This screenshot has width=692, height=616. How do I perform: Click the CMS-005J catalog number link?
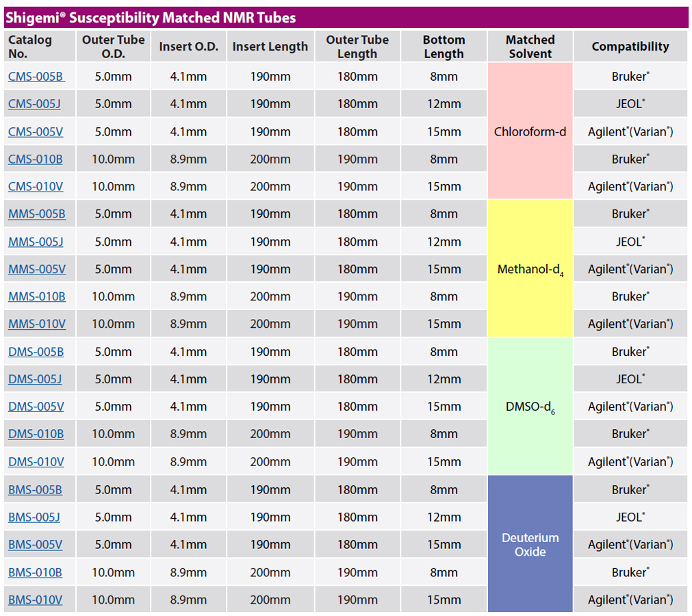34,104
